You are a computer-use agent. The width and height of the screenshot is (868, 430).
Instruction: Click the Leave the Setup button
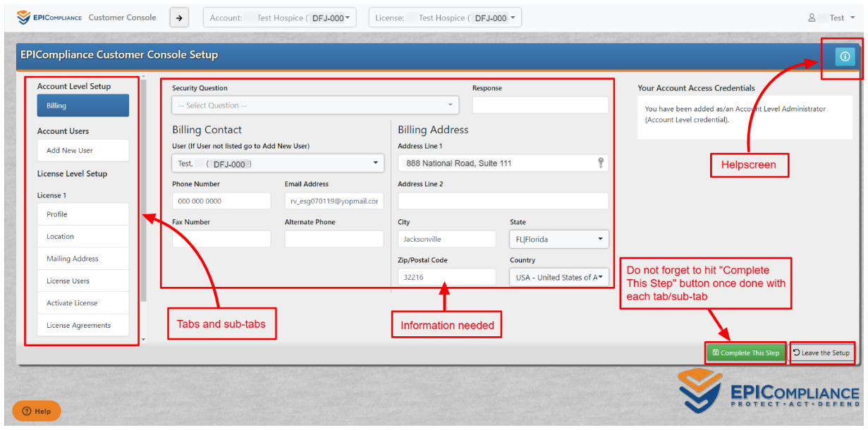821,352
